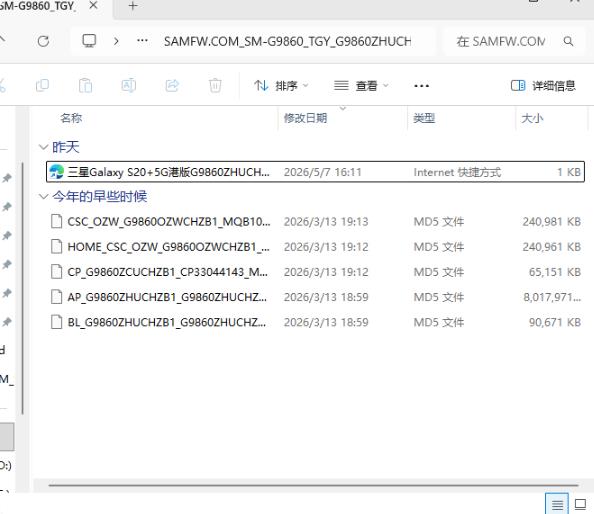The height and width of the screenshot is (514, 594).
Task: Open the 查看 view dropdown
Action: pos(361,86)
